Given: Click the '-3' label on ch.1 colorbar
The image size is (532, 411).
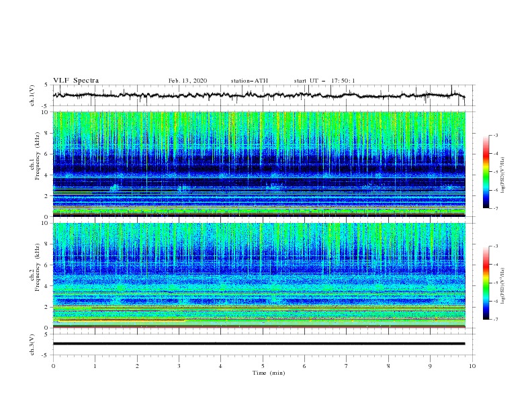Looking at the screenshot, I should pos(495,135).
